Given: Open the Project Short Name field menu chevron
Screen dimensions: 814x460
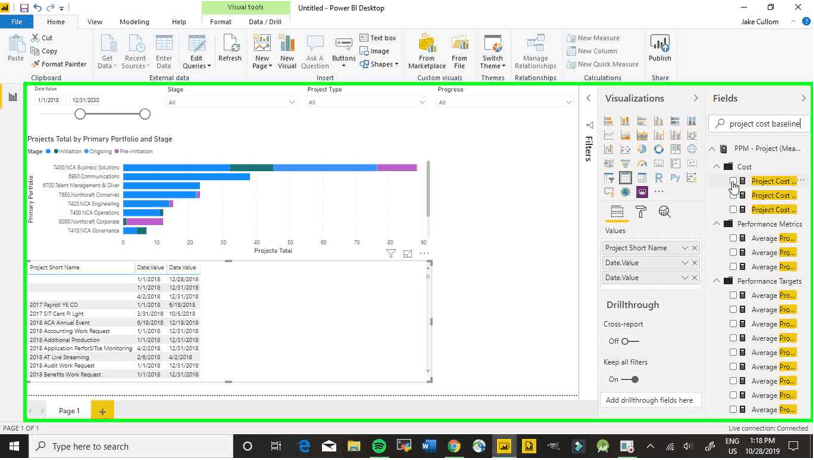Looking at the screenshot, I should [x=684, y=248].
